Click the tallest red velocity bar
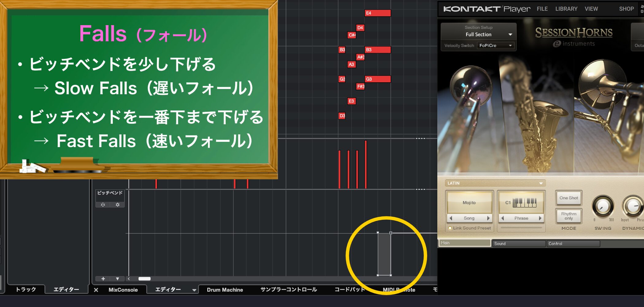 [366, 164]
